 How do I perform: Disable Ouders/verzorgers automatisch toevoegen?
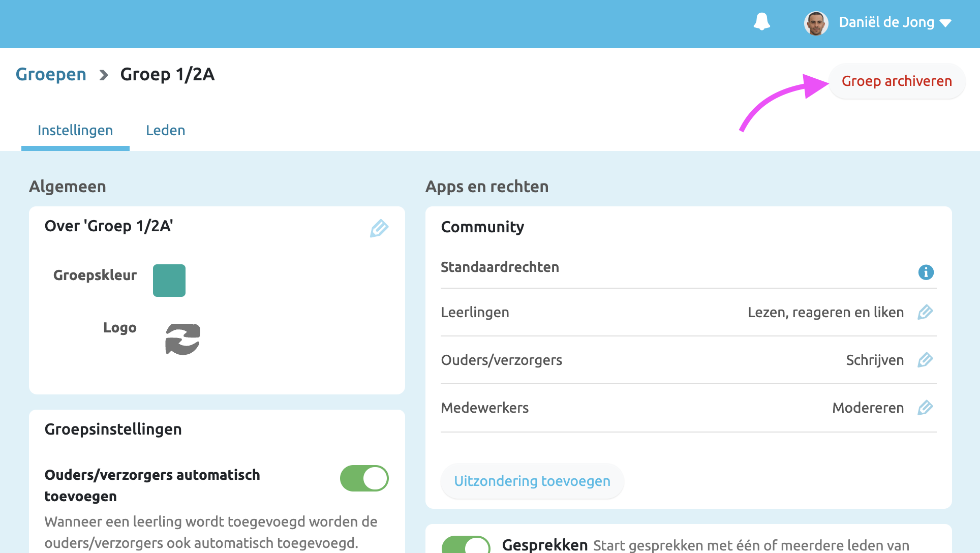pos(364,478)
